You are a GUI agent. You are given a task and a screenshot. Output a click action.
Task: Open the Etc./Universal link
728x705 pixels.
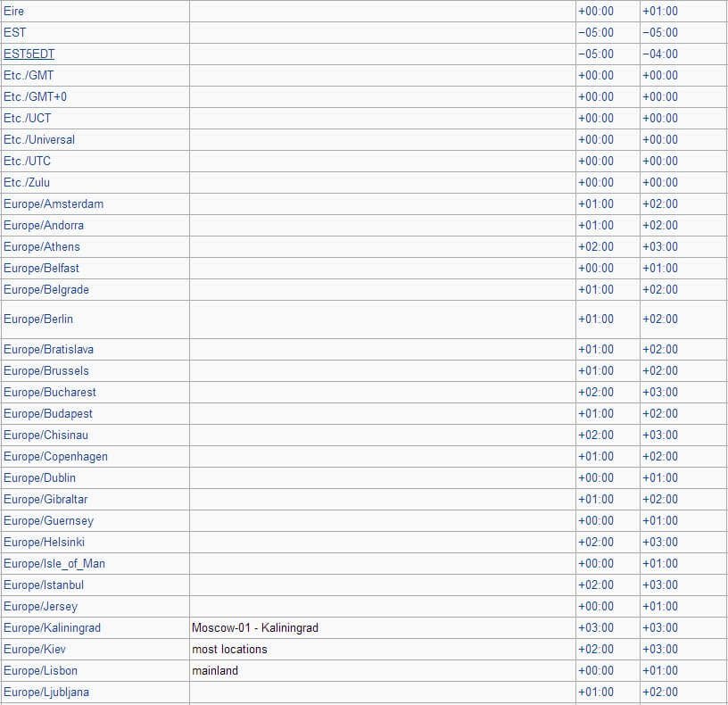point(39,139)
